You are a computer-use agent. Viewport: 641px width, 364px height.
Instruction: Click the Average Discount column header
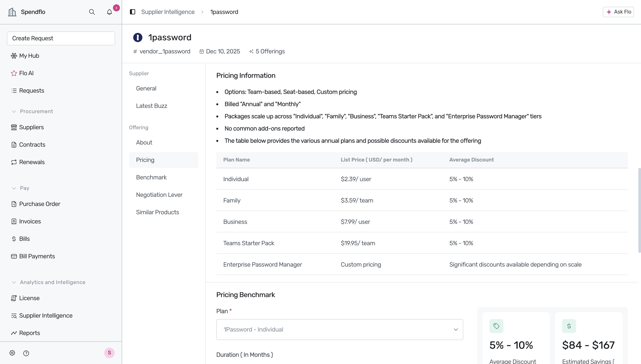coord(471,160)
